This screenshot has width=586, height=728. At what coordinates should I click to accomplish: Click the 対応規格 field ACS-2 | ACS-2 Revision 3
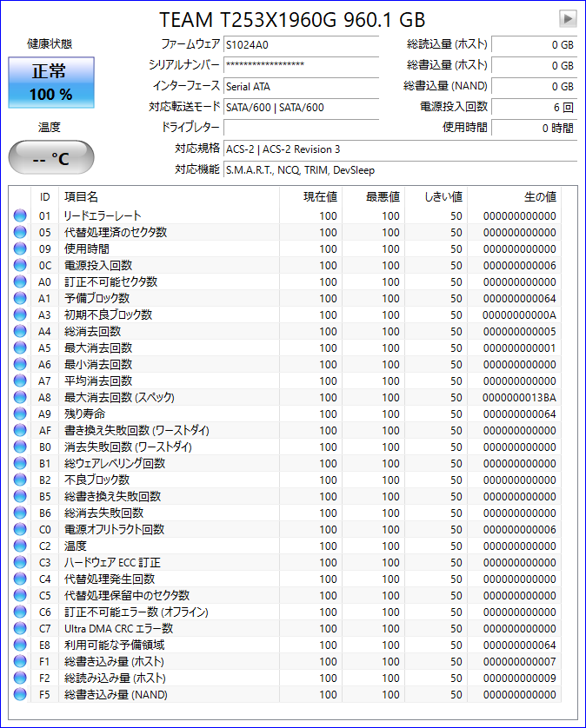click(400, 149)
